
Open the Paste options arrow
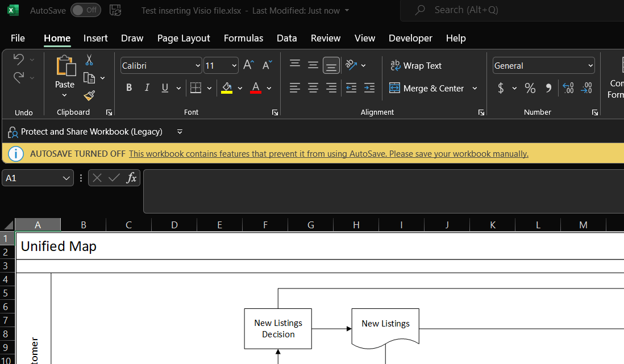[64, 95]
